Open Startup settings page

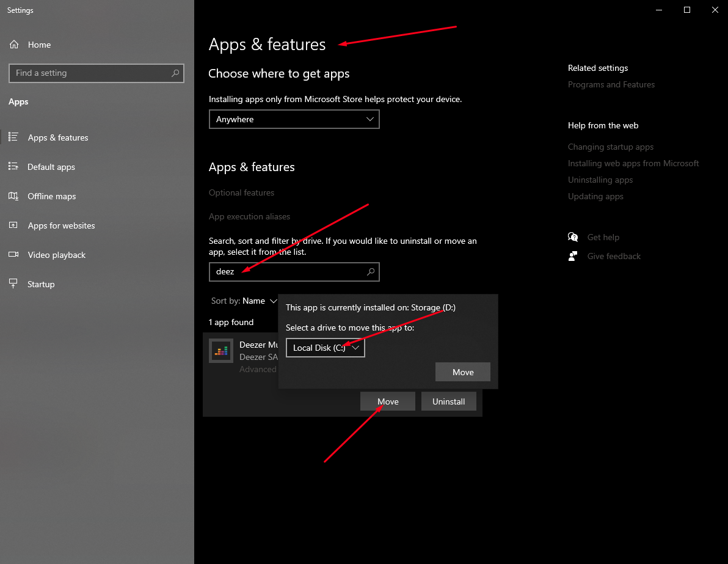(x=41, y=284)
